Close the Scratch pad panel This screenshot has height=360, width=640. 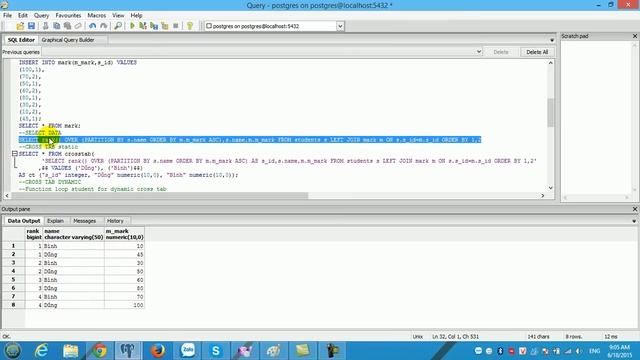[x=635, y=36]
